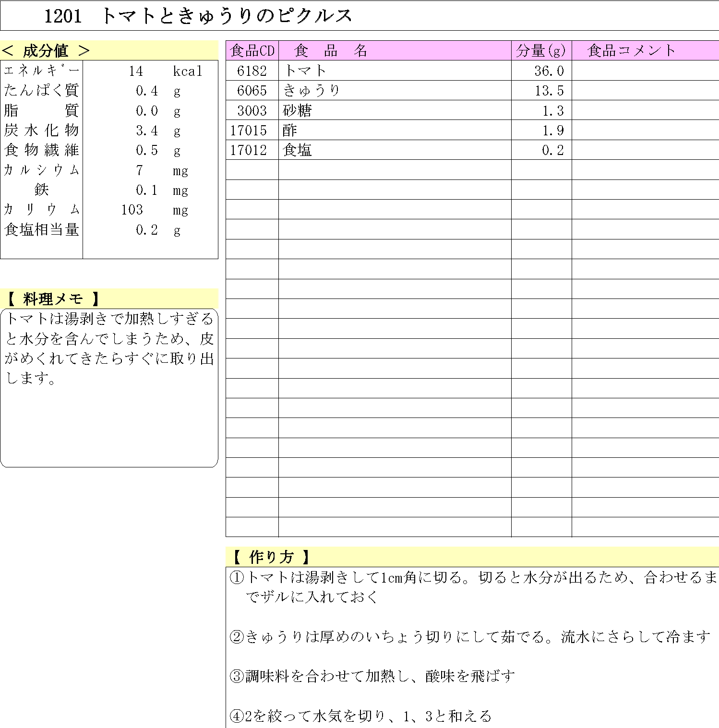
Task: Click the tomato amount 36.0 cell
Action: coord(549,71)
